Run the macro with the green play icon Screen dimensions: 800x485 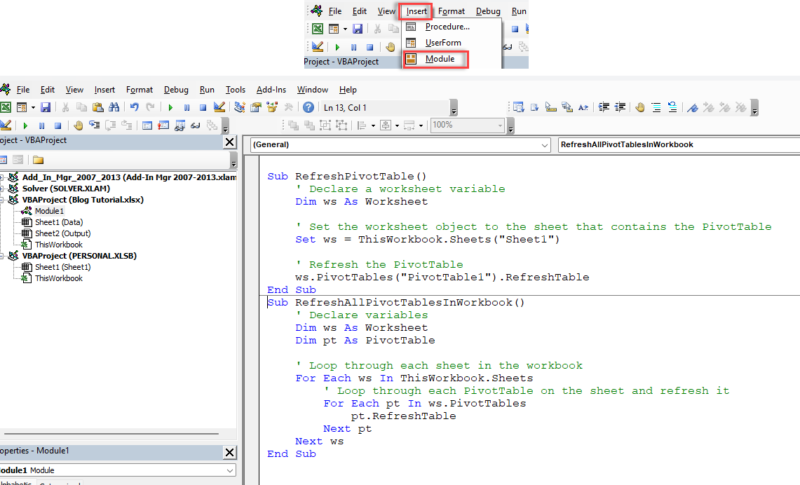tap(171, 107)
